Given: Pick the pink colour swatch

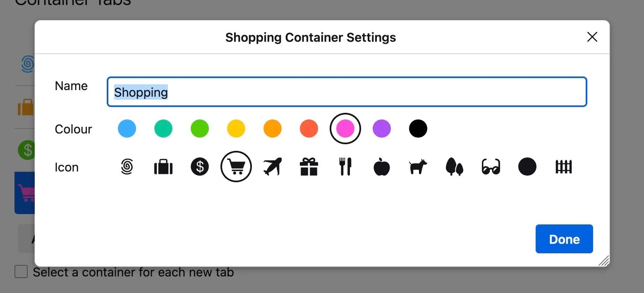Looking at the screenshot, I should tap(345, 129).
